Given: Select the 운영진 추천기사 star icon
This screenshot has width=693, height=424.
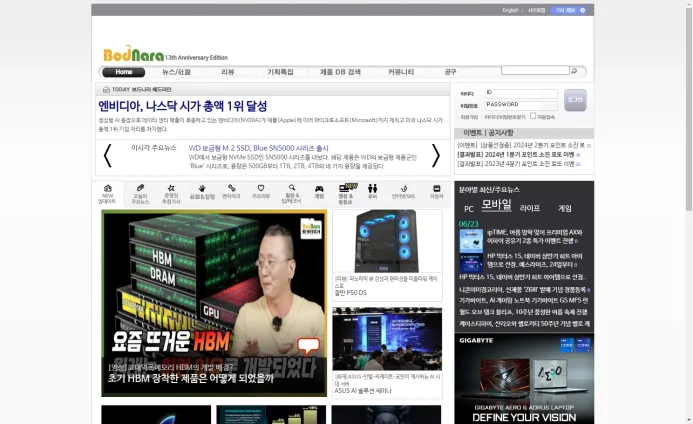Looking at the screenshot, I should click(171, 194).
